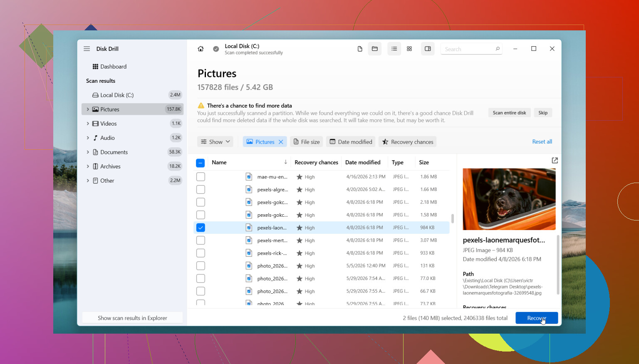Check the mae-mu-en file checkbox
Viewport: 639px width, 364px height.
(201, 177)
